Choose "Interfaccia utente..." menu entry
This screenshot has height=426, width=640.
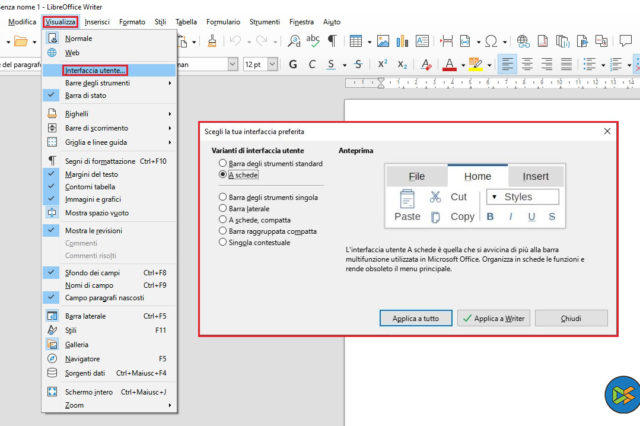pos(94,71)
